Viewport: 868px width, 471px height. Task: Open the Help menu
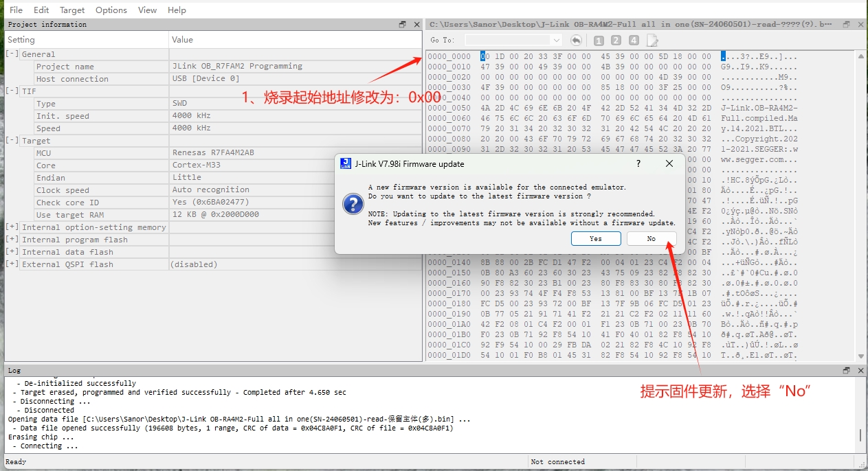point(177,10)
